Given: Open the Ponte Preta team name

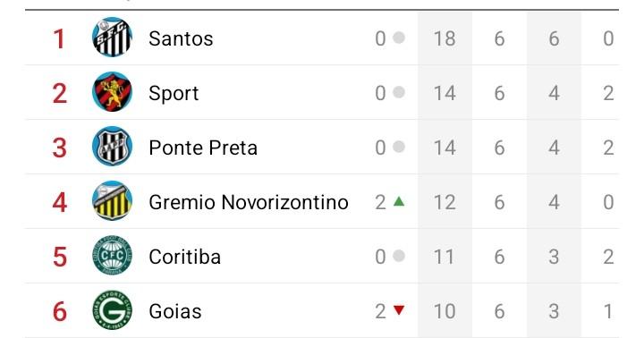Looking at the screenshot, I should pos(203,148).
